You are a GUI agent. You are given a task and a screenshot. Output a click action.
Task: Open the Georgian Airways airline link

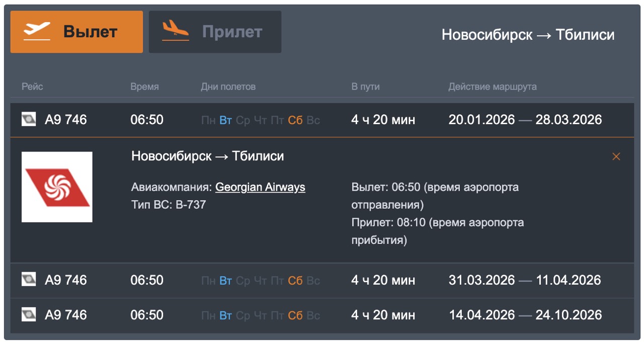click(260, 187)
